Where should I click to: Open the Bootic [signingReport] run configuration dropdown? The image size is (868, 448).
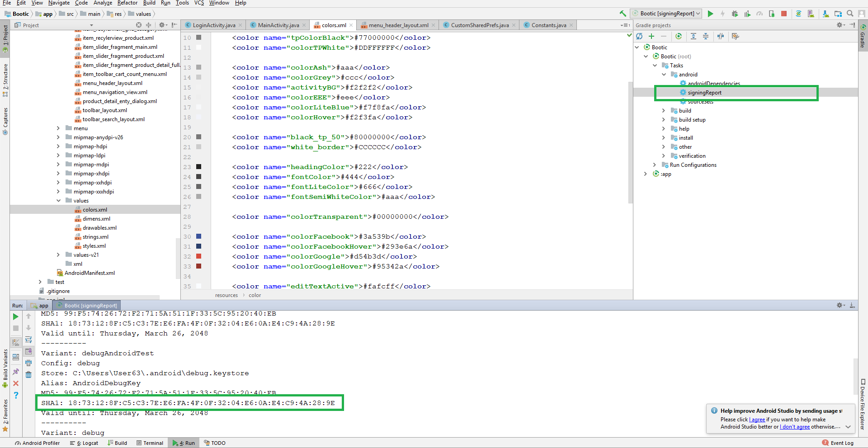click(666, 14)
